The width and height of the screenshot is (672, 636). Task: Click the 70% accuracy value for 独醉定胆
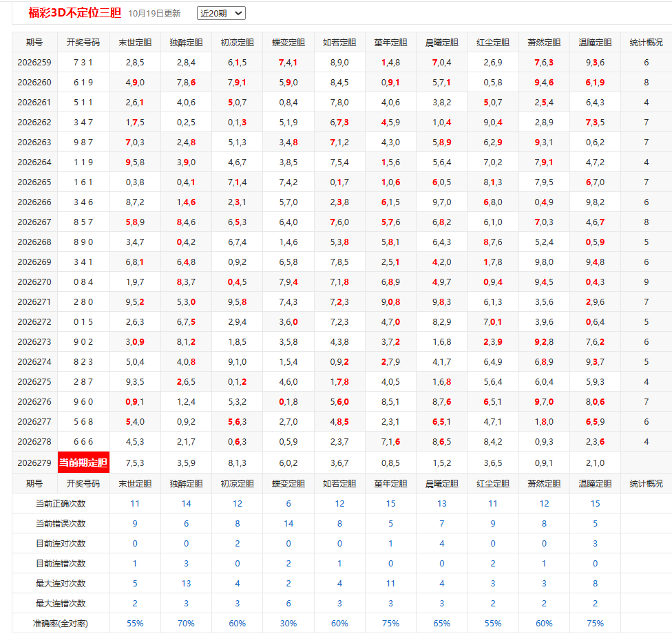(186, 624)
